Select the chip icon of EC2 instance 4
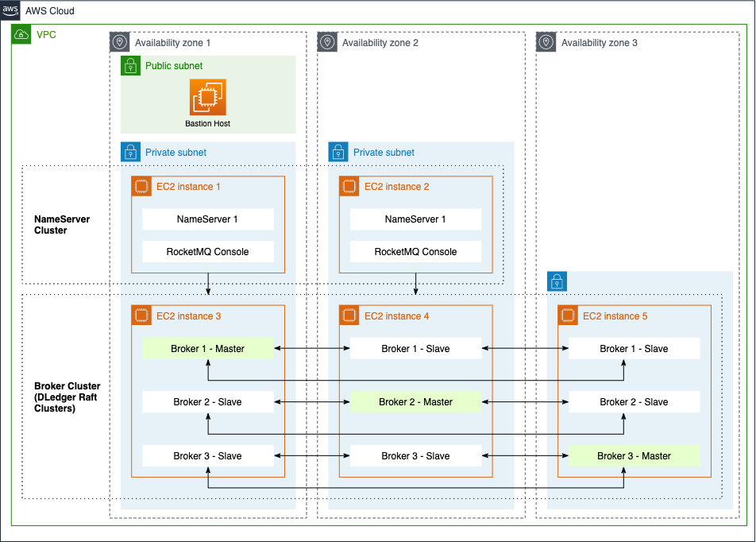This screenshot has height=542, width=756. pos(349,316)
